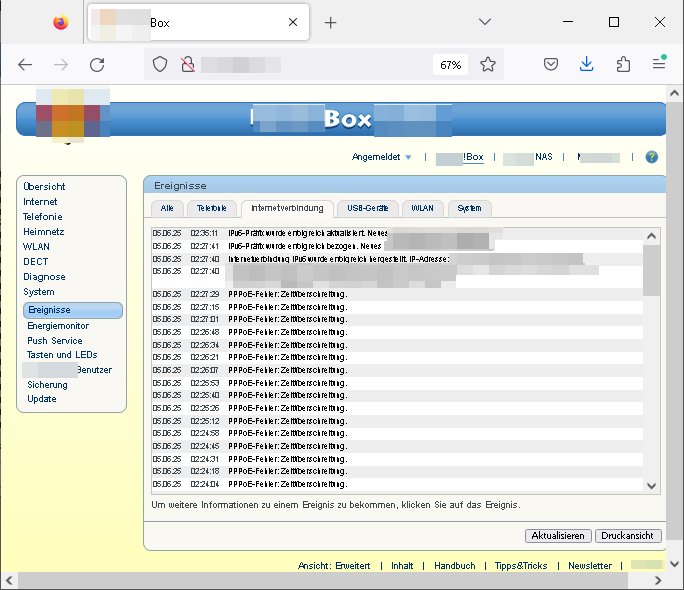
Task: Switch to the Telefonie events tab
Action: coord(211,208)
